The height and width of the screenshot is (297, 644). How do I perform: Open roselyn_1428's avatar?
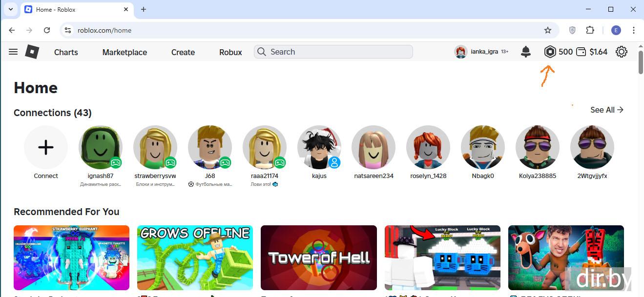(x=428, y=147)
